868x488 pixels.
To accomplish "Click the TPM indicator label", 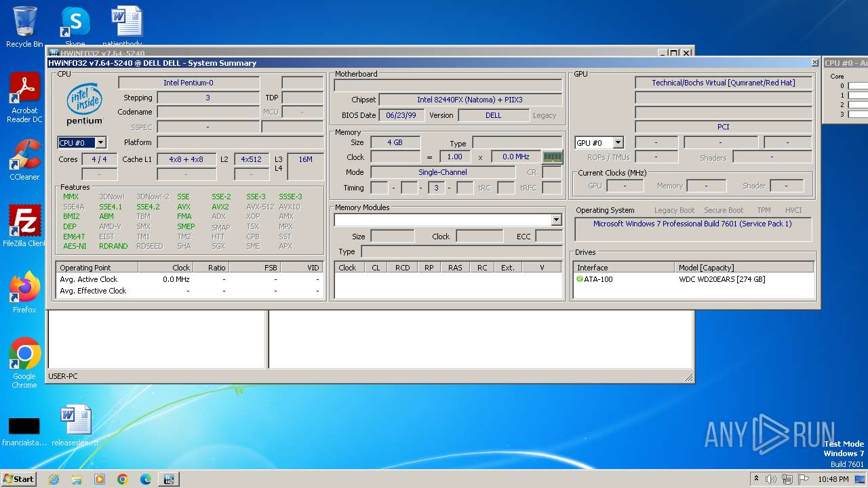I will (764, 210).
